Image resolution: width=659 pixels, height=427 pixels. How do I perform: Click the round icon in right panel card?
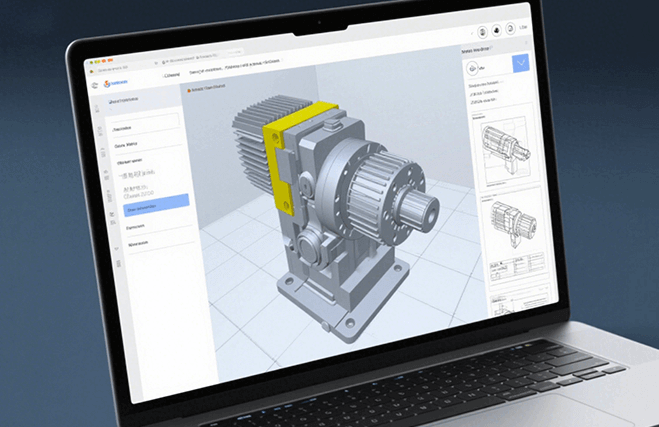tap(474, 69)
